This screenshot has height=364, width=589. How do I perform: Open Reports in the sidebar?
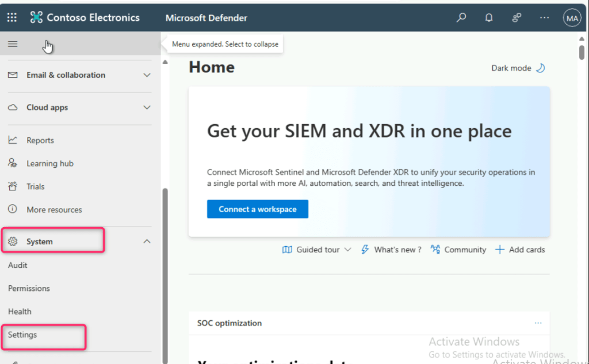pyautogui.click(x=40, y=140)
